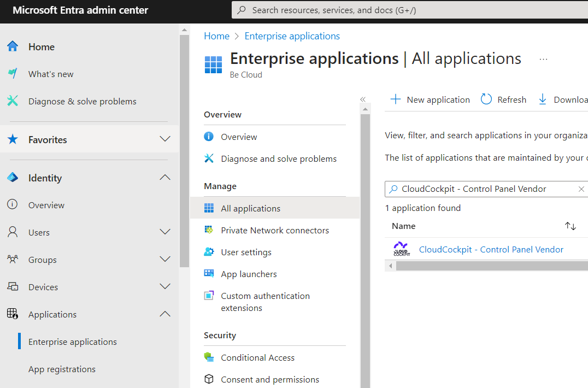
Task: Collapse the Applications menu chevron
Action: pos(165,314)
